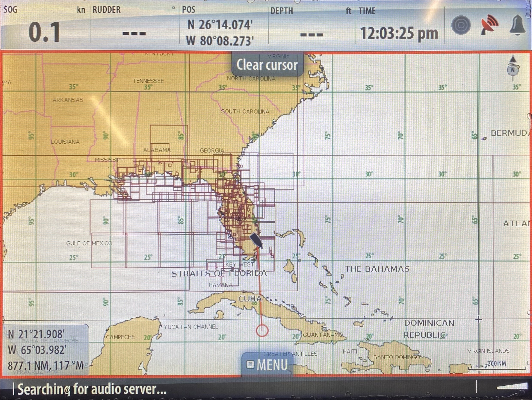This screenshot has height=400, width=532.
Task: Click the GUANTANAMO label
Action: pos(323,335)
